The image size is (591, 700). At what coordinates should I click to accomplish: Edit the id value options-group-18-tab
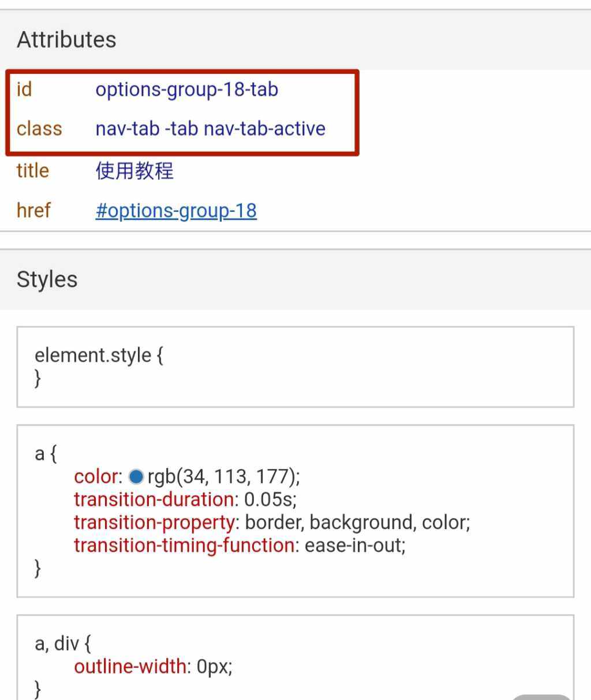[186, 89]
